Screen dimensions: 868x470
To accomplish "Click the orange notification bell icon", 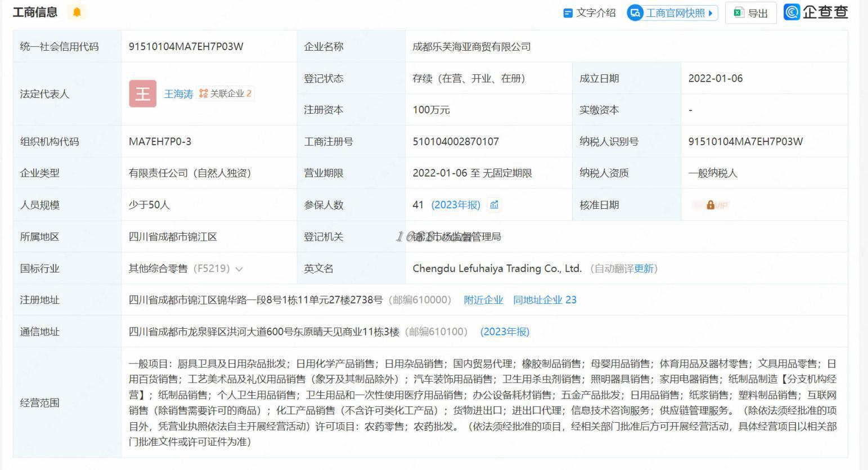I will coord(77,12).
